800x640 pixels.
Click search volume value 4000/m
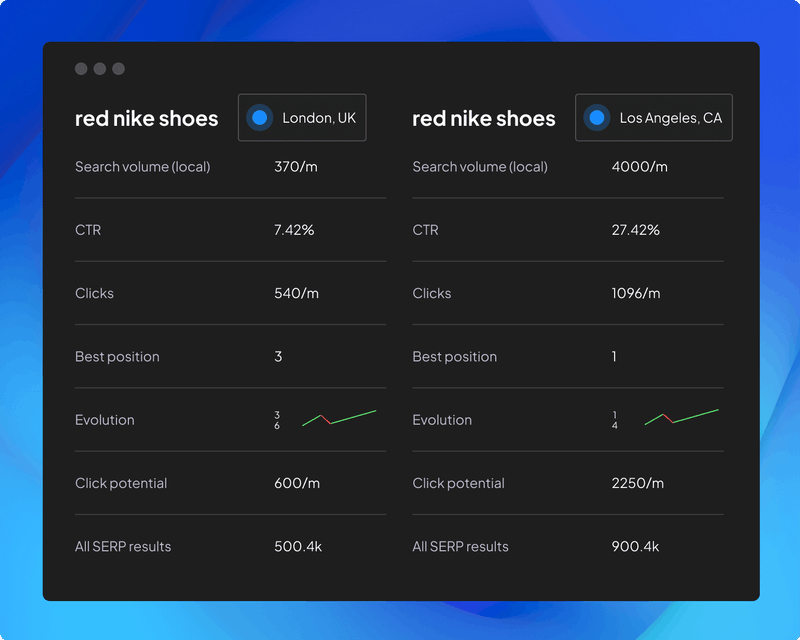point(639,167)
